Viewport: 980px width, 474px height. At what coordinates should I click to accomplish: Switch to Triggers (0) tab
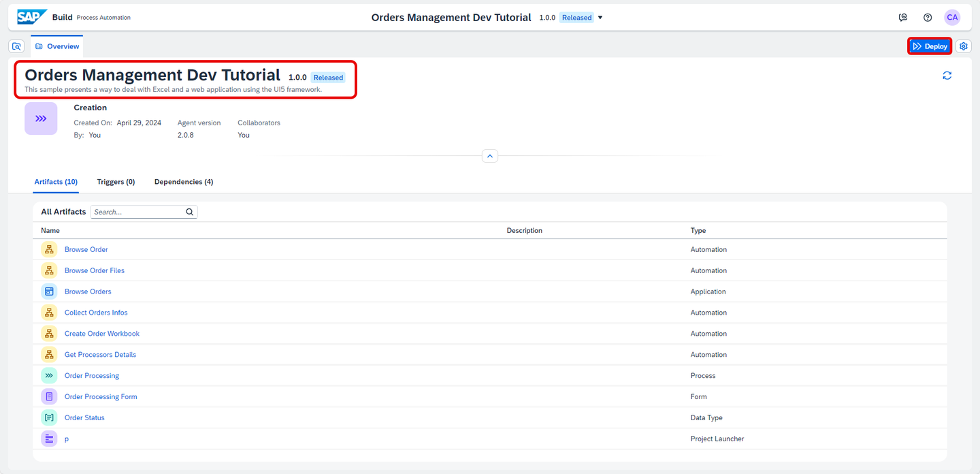(x=116, y=182)
